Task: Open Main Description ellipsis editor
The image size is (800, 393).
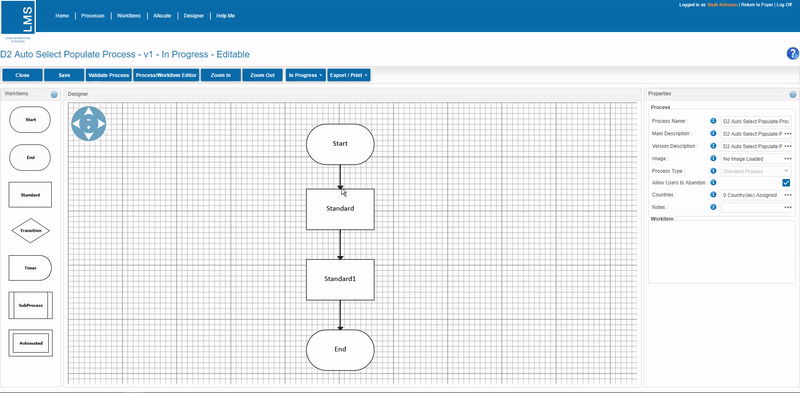Action: pos(788,134)
